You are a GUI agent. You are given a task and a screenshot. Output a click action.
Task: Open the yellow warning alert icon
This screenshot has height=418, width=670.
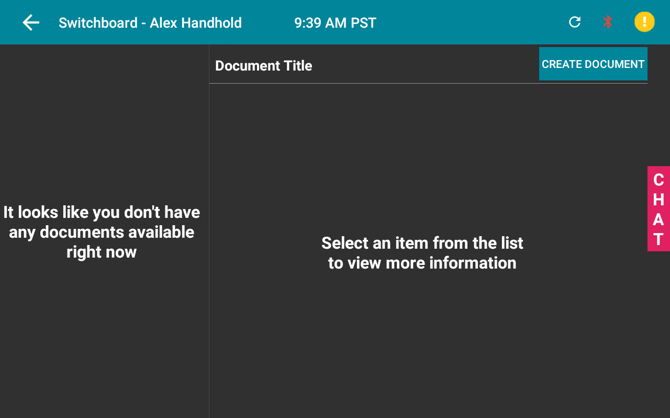click(644, 22)
